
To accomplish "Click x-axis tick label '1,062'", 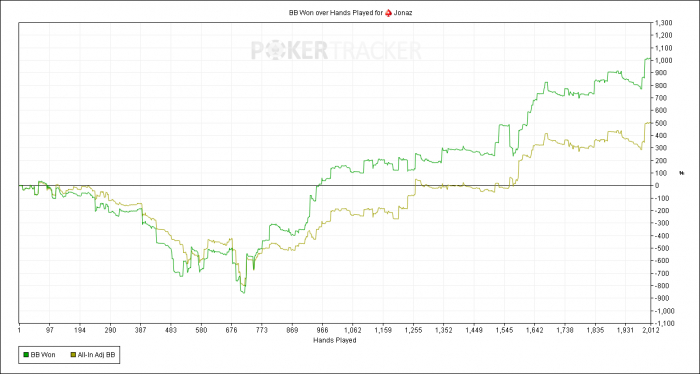I will click(x=353, y=331).
